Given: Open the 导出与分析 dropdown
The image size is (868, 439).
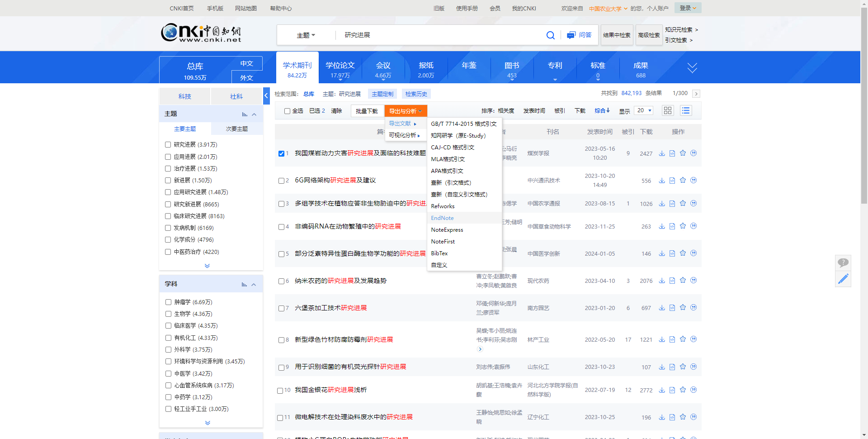Looking at the screenshot, I should pyautogui.click(x=406, y=111).
